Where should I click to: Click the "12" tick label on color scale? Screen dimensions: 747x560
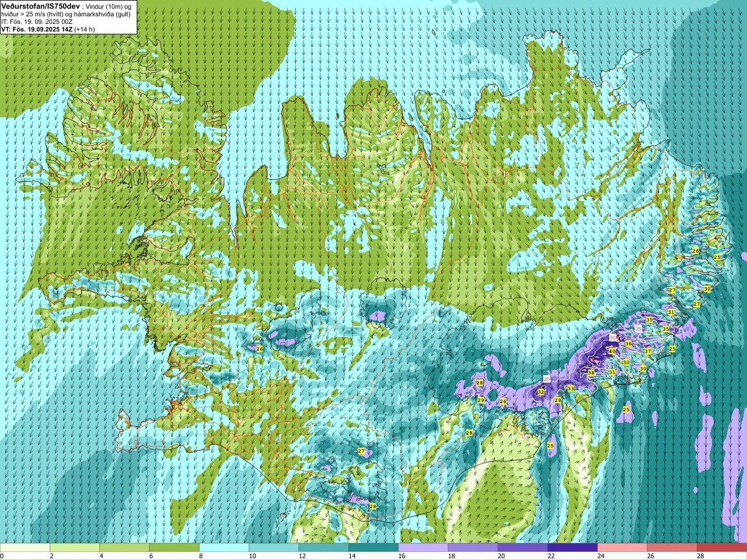click(302, 556)
